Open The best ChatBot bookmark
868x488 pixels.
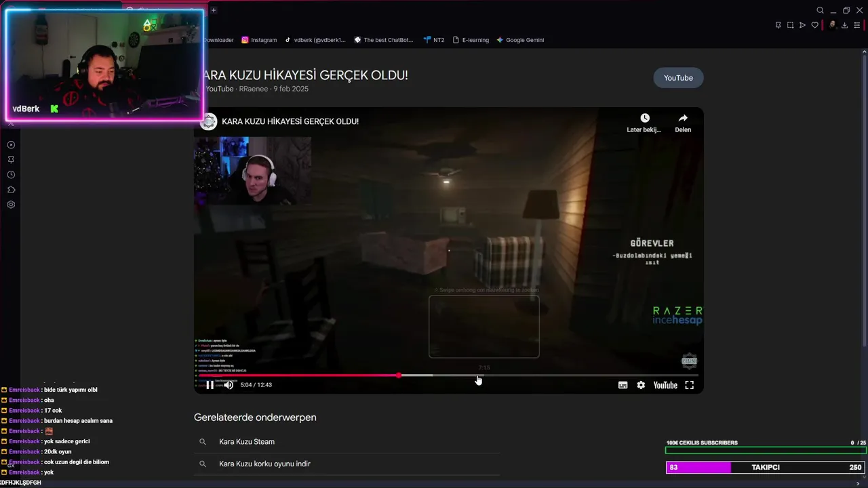point(384,40)
